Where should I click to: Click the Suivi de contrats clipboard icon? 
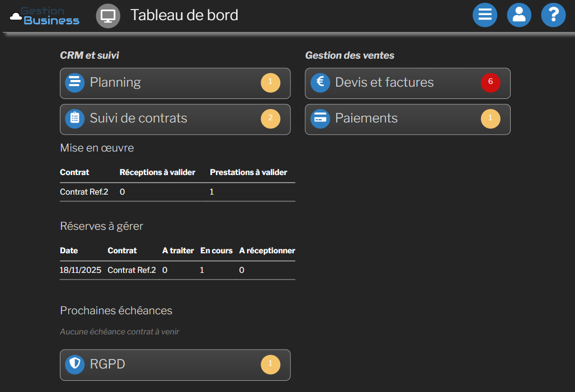click(74, 119)
